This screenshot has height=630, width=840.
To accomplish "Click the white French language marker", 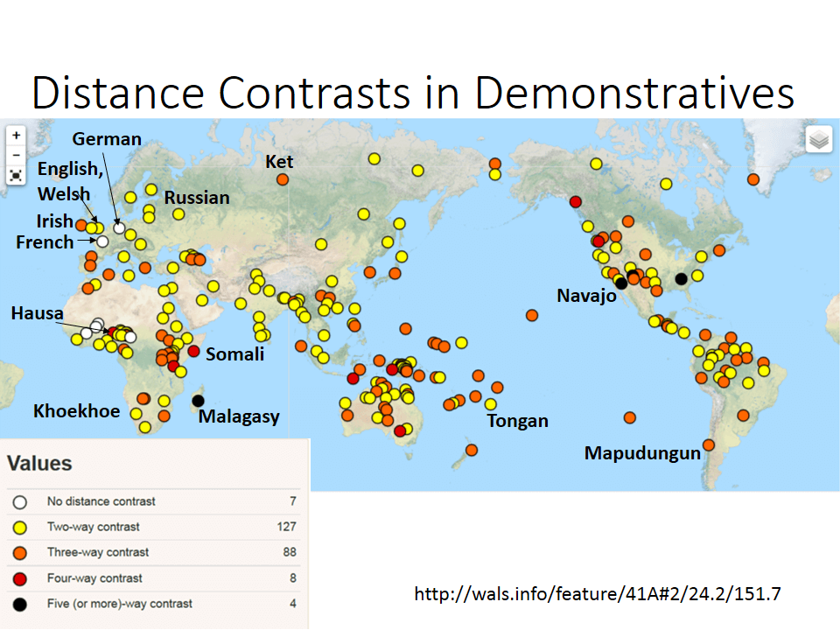I will pos(102,241).
